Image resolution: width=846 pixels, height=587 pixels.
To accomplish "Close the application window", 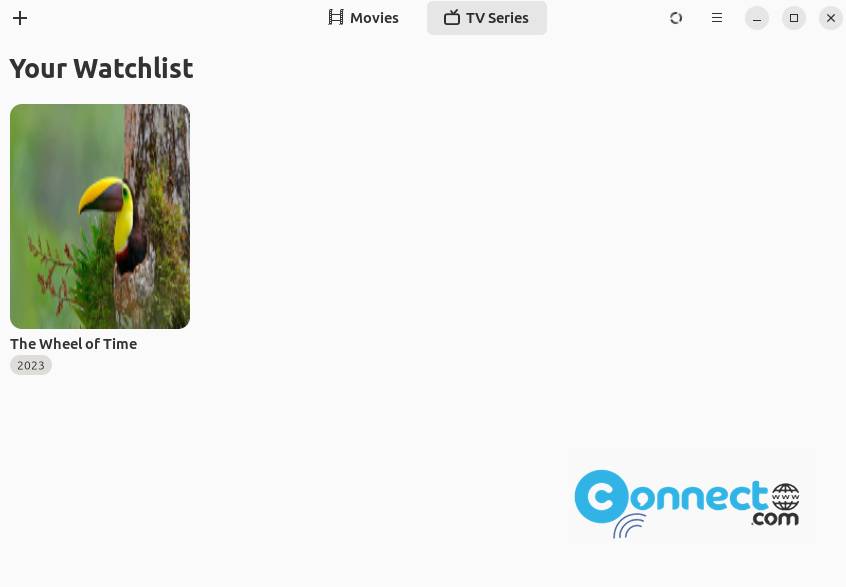I will [831, 18].
